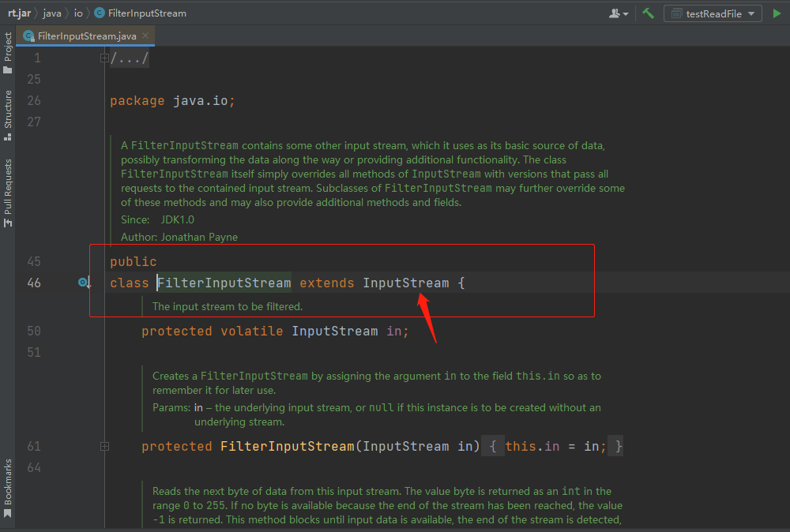Click the rt.jar breadcrumb
The height and width of the screenshot is (532, 790).
click(x=19, y=13)
